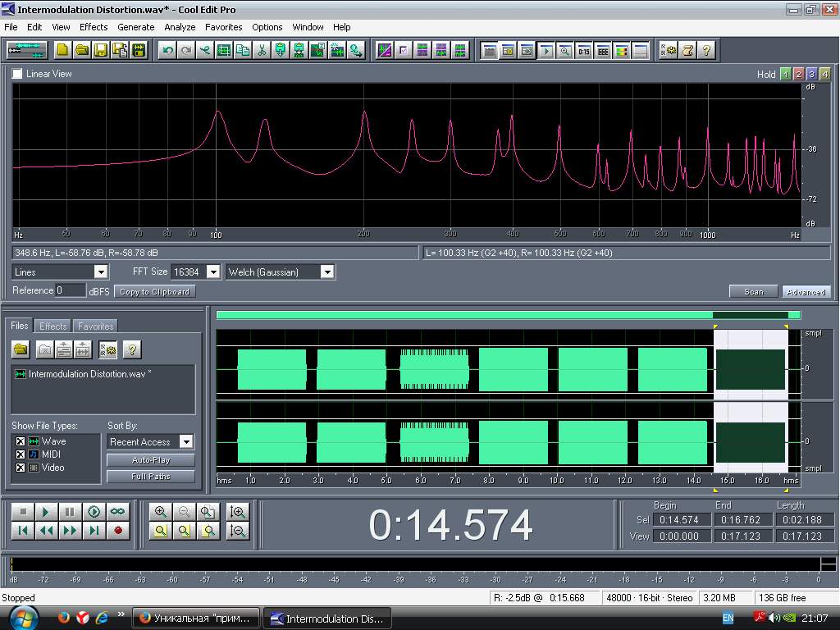Zoom in horizontally with the plus magnifier
Image resolution: width=840 pixels, height=630 pixels.
coord(161,512)
